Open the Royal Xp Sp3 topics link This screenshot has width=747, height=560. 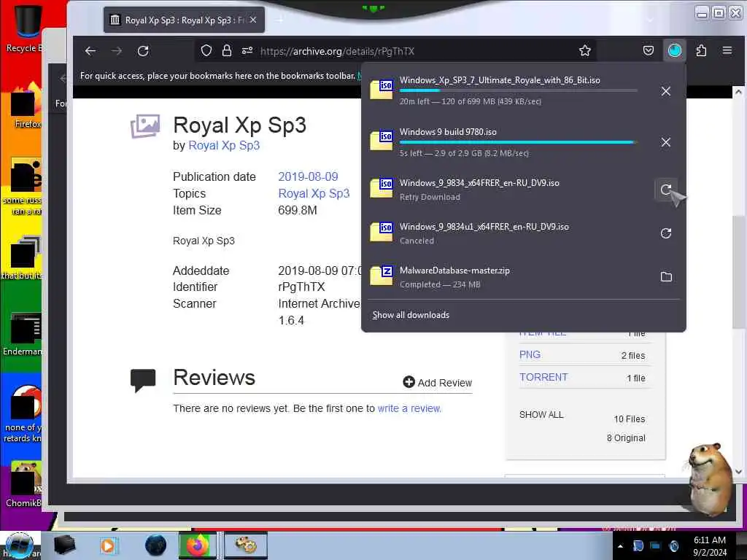click(x=314, y=193)
